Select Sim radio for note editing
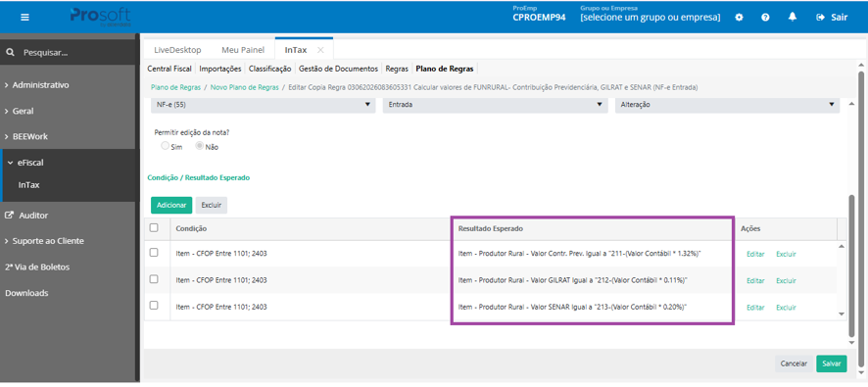This screenshot has height=387, width=868. point(165,146)
